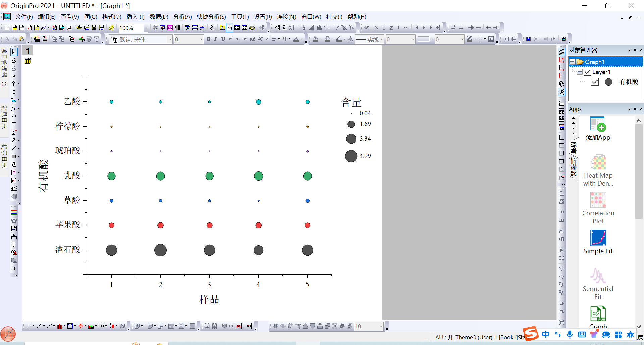Click the Bold formatting button
Viewport: 644px width, 345px height.
[x=208, y=39]
